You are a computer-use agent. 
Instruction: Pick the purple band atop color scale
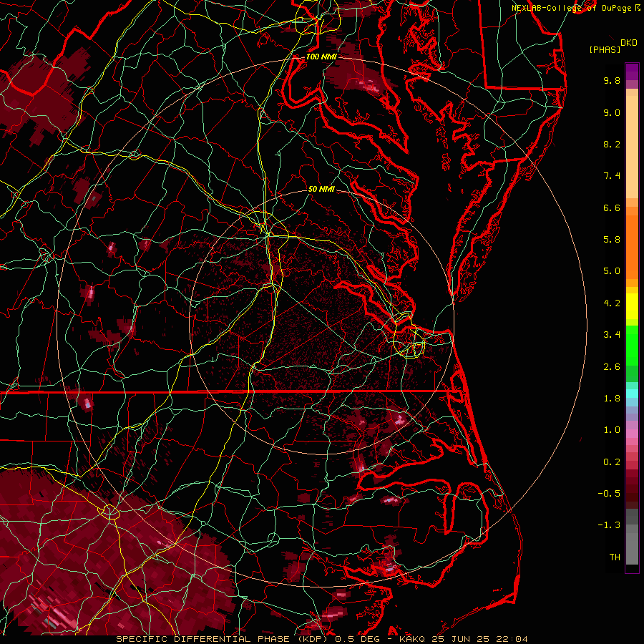(632, 72)
